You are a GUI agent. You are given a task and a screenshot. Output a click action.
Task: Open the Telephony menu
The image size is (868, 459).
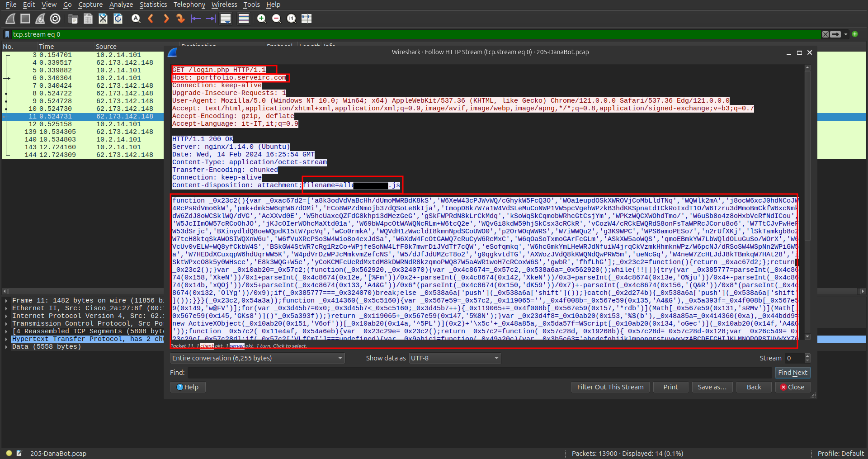(x=189, y=5)
